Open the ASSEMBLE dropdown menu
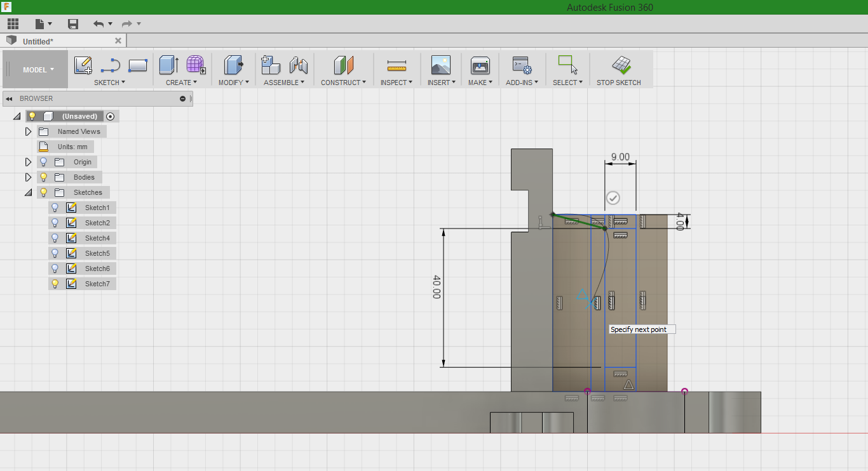Viewport: 868px width, 471px height. pos(284,83)
